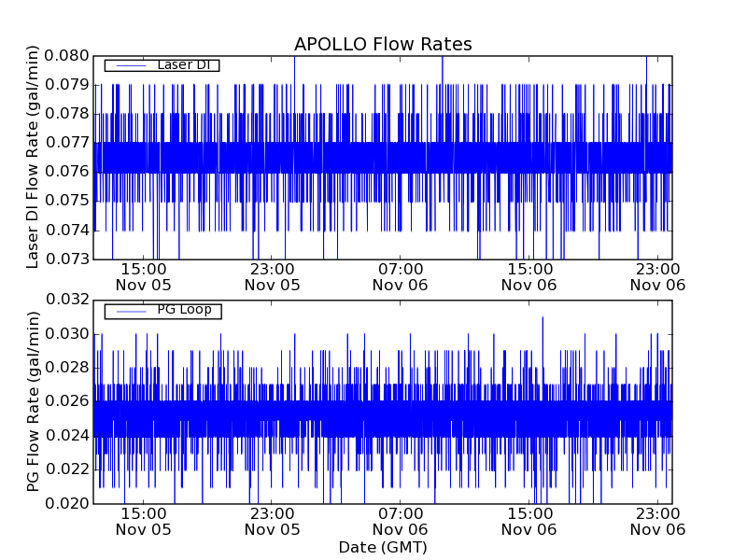Click the APOLLO Flow Rates chart title

383,44
